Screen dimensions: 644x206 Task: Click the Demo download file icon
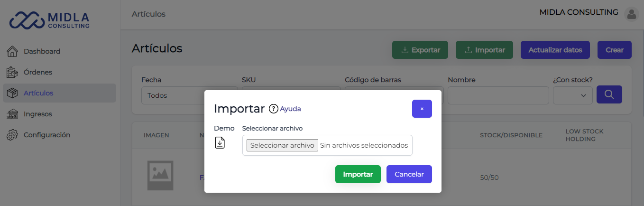click(x=220, y=142)
